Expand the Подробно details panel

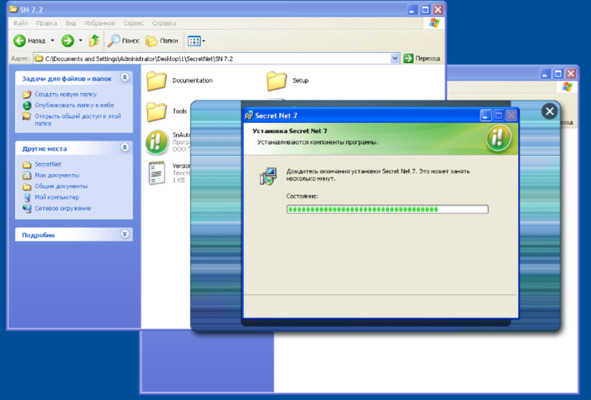click(x=125, y=234)
